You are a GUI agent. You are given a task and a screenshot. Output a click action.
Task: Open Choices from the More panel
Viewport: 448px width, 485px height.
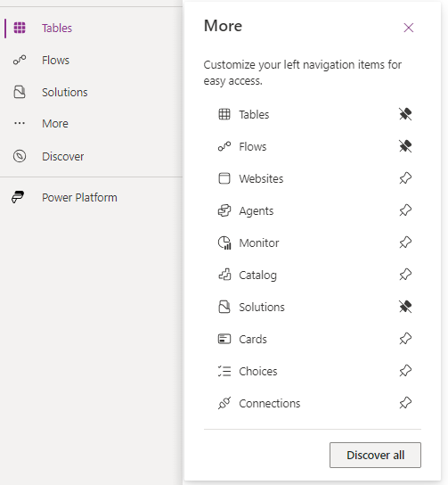[x=258, y=372]
